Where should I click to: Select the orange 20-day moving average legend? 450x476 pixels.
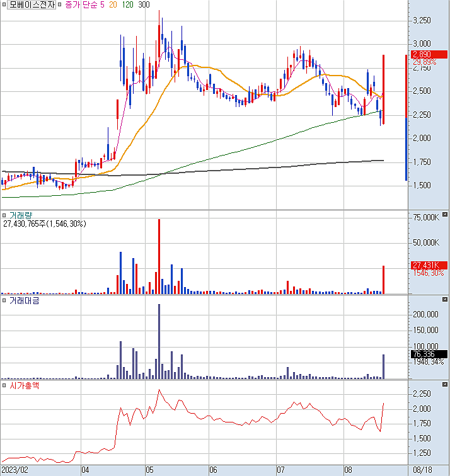pyautogui.click(x=113, y=4)
